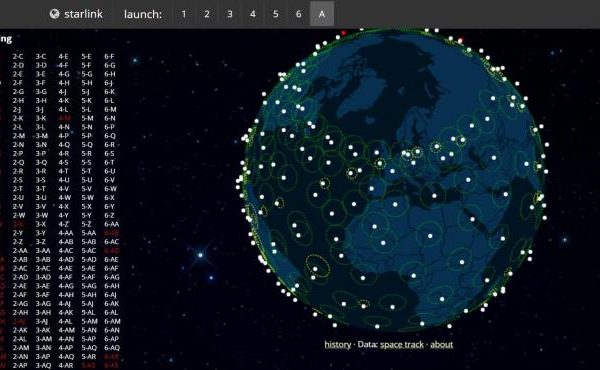Choose launch 6 in top bar
Viewport: 600px width, 370px height.
298,14
